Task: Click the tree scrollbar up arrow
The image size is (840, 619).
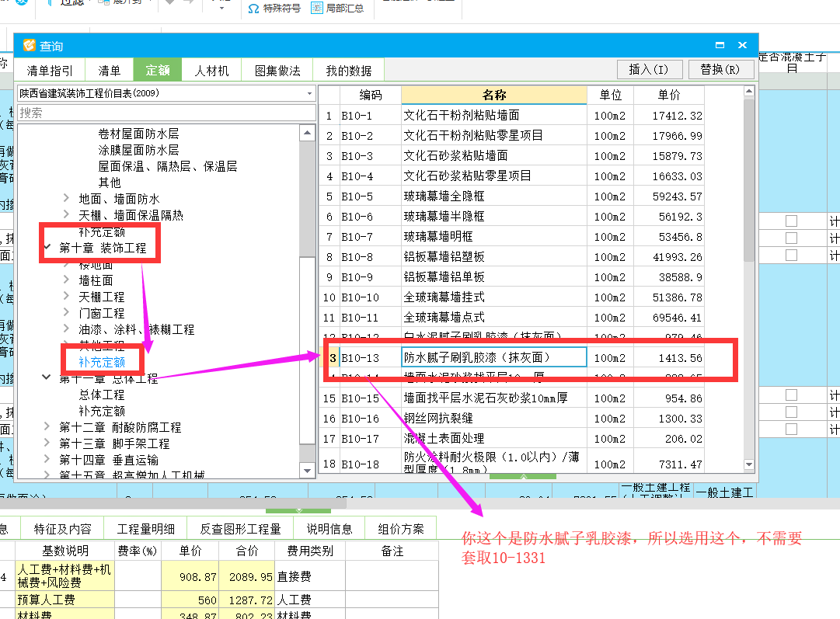Action: [x=307, y=133]
